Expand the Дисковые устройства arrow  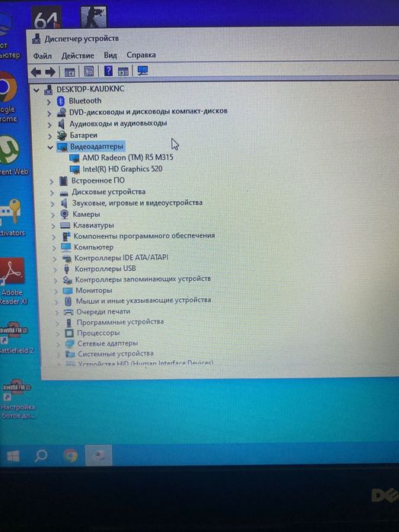[x=52, y=193]
